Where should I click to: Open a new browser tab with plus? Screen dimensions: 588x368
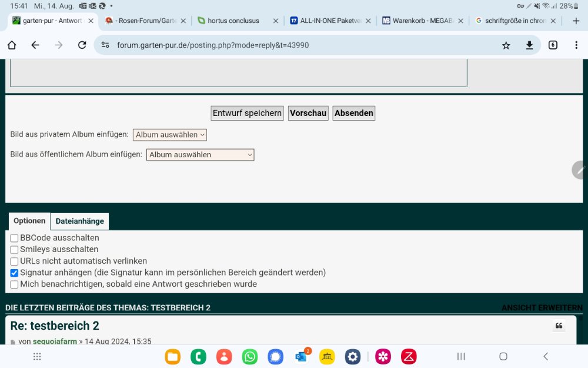(576, 21)
